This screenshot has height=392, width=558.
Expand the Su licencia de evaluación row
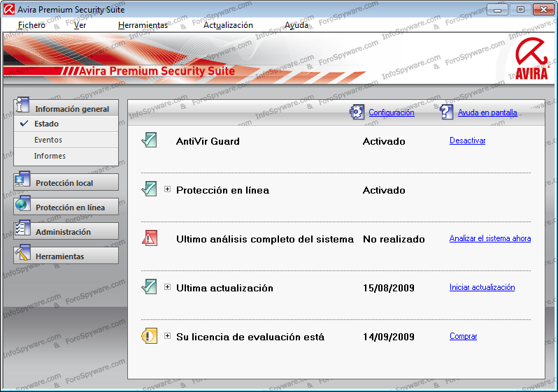click(x=167, y=336)
